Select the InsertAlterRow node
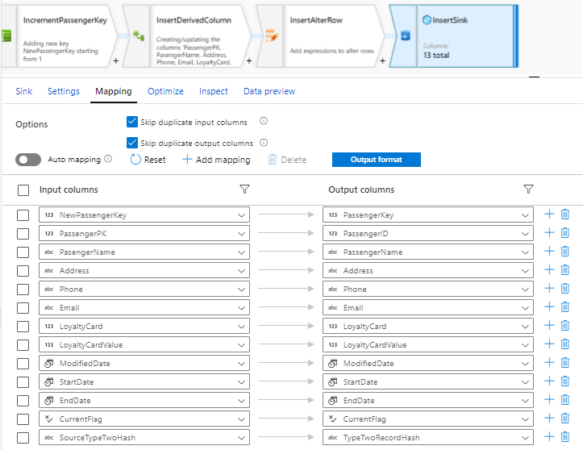Screen dimensions: 583x450 320,36
